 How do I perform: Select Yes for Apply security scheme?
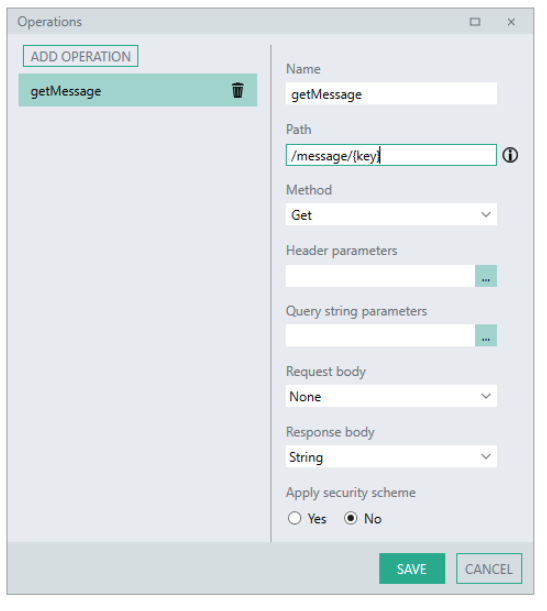[x=295, y=518]
